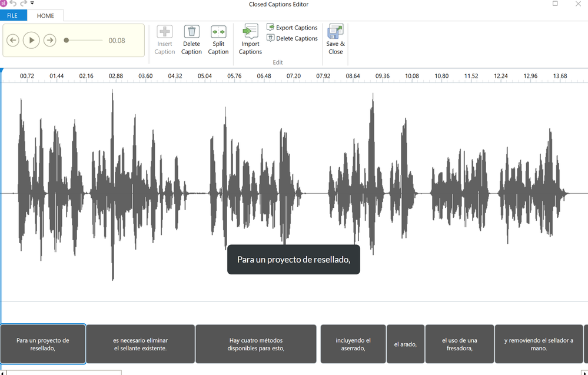Click the Insert Caption plus icon
This screenshot has width=588, height=375.
tap(165, 32)
